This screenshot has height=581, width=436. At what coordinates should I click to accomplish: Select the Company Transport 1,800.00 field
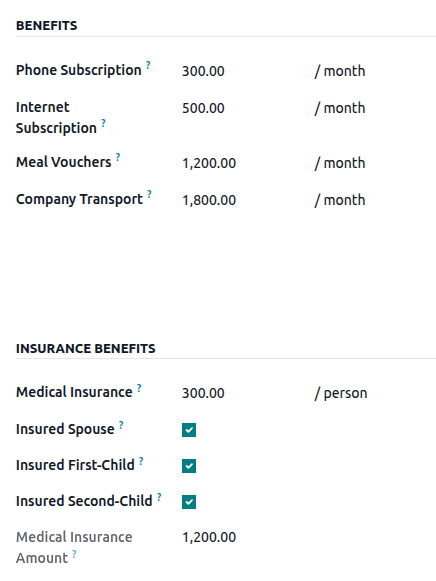(x=244, y=200)
